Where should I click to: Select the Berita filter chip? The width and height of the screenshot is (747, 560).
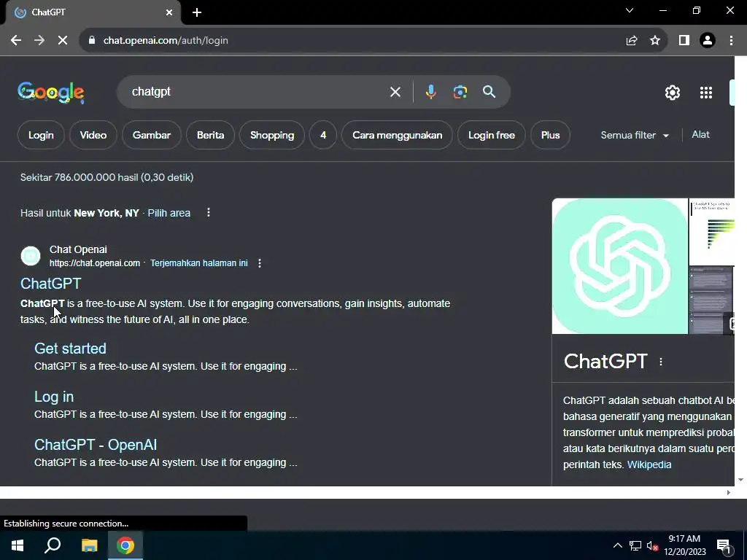point(211,135)
